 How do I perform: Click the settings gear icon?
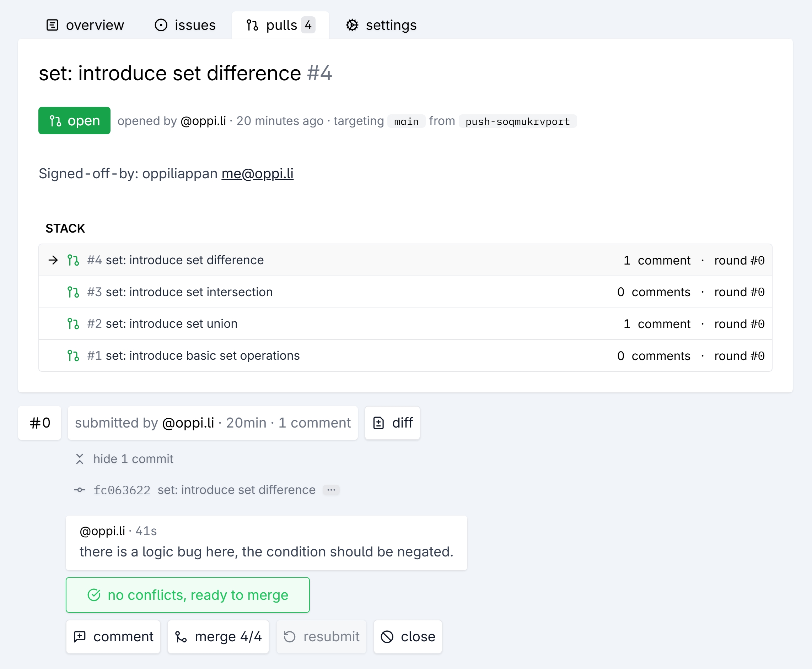tap(352, 26)
